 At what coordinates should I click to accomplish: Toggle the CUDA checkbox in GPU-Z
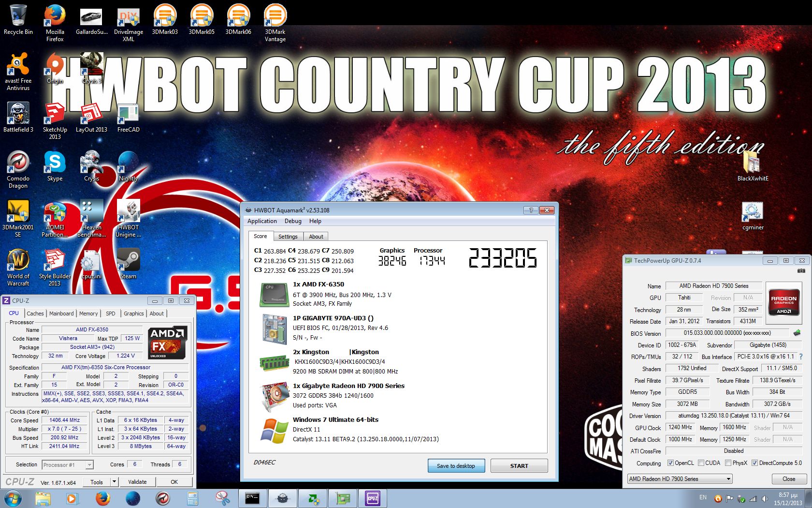click(701, 463)
